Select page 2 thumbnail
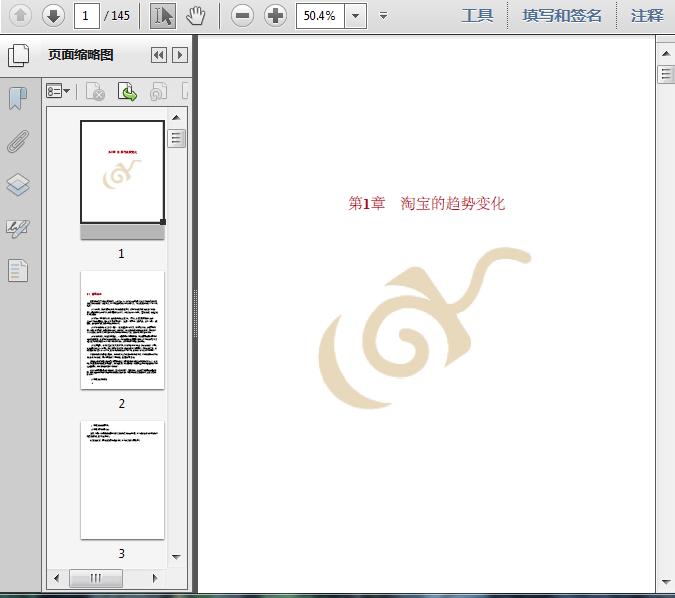Viewport: 675px width, 598px height. tap(122, 330)
